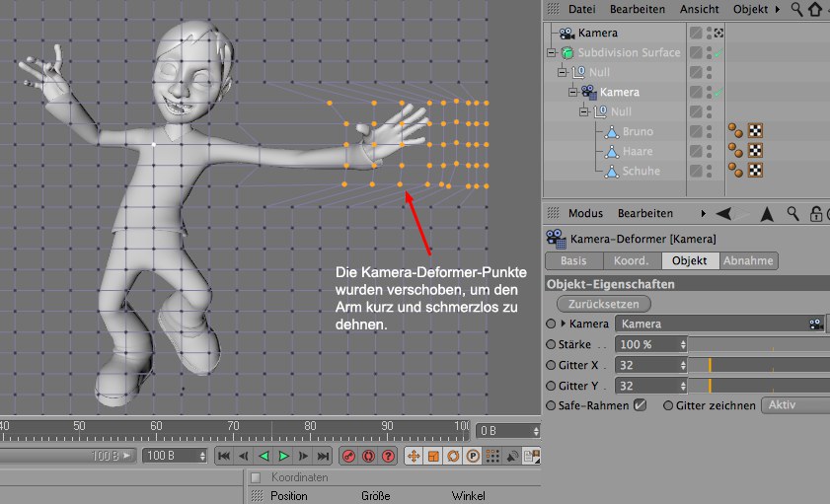The height and width of the screenshot is (504, 830).
Task: Click the lock icon in attribute manager
Action: tap(816, 213)
